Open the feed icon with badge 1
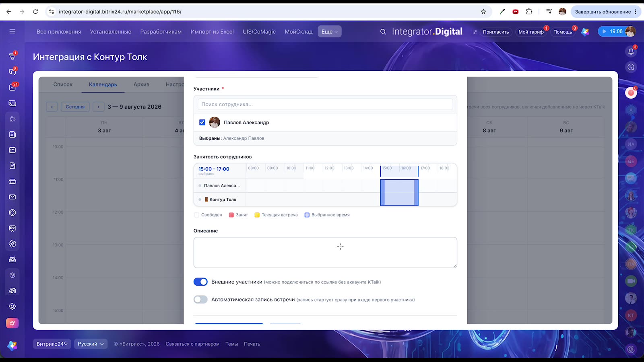Viewport: 644px width, 362px height. coord(12,56)
